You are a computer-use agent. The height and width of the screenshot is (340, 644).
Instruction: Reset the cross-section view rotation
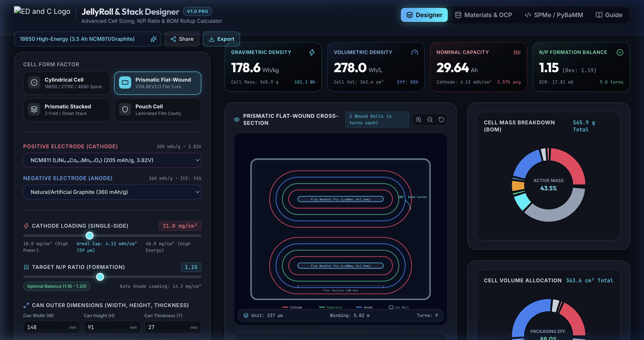(x=441, y=119)
